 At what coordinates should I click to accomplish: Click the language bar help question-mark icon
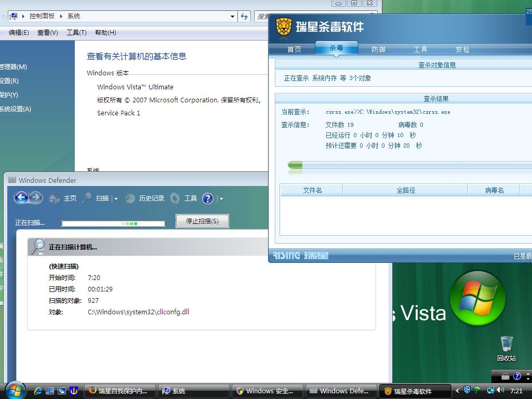coord(517,376)
